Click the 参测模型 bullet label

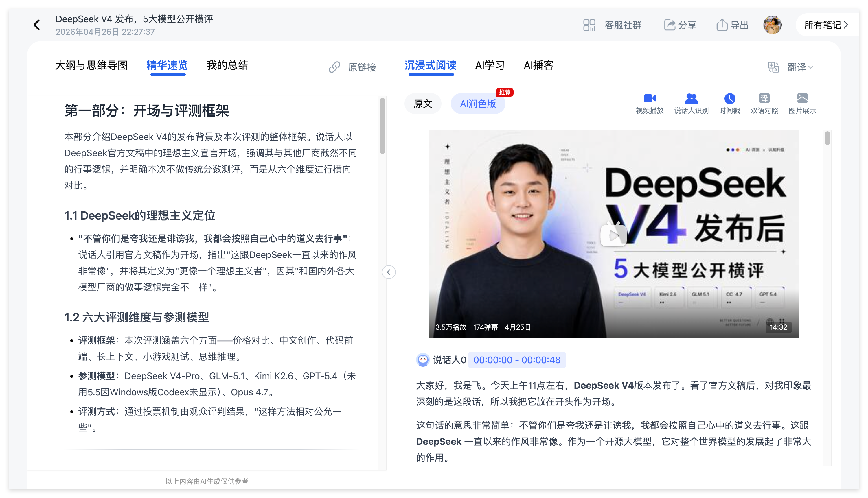coord(96,376)
